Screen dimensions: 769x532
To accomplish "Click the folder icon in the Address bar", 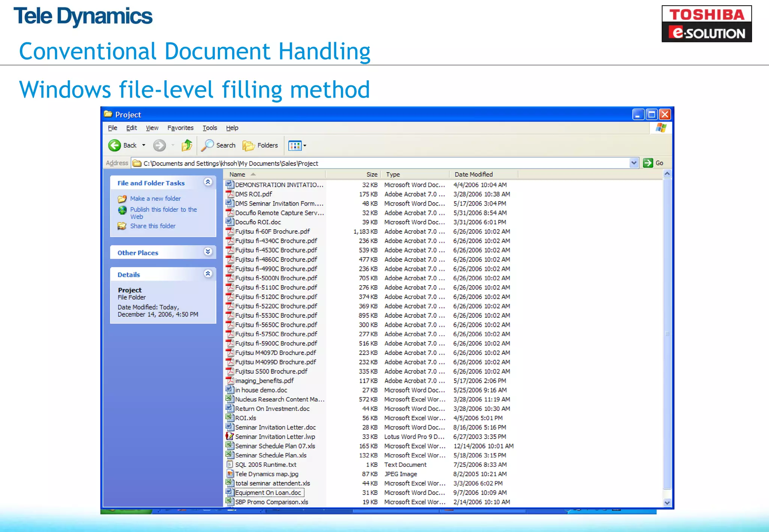I will point(137,163).
